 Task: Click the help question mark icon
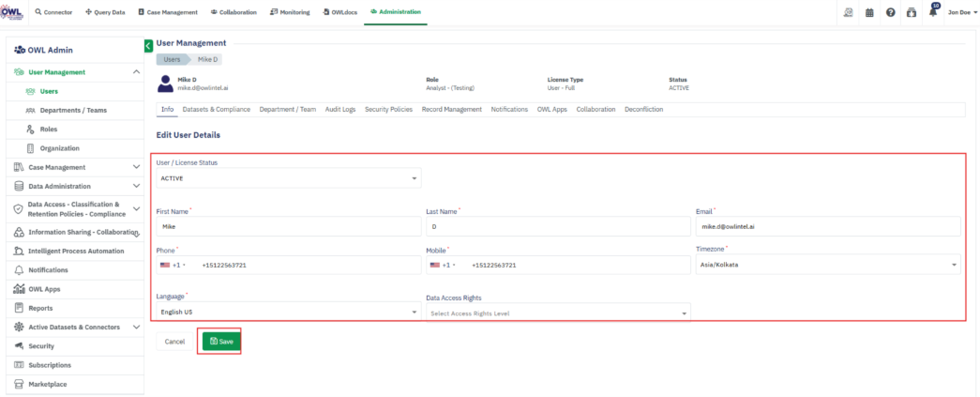890,12
